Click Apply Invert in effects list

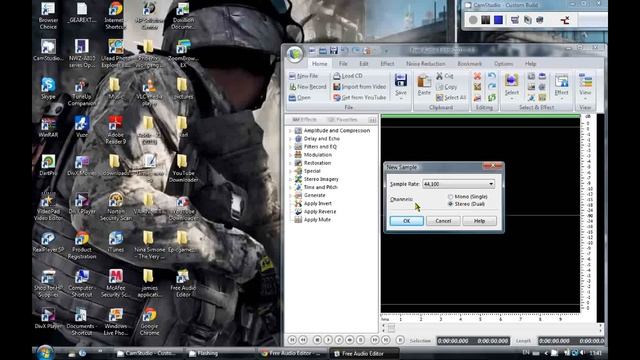(x=318, y=203)
